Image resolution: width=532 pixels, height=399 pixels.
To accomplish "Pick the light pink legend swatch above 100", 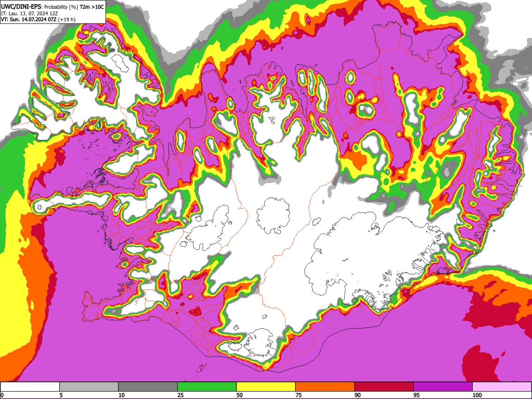I will pos(502,387).
